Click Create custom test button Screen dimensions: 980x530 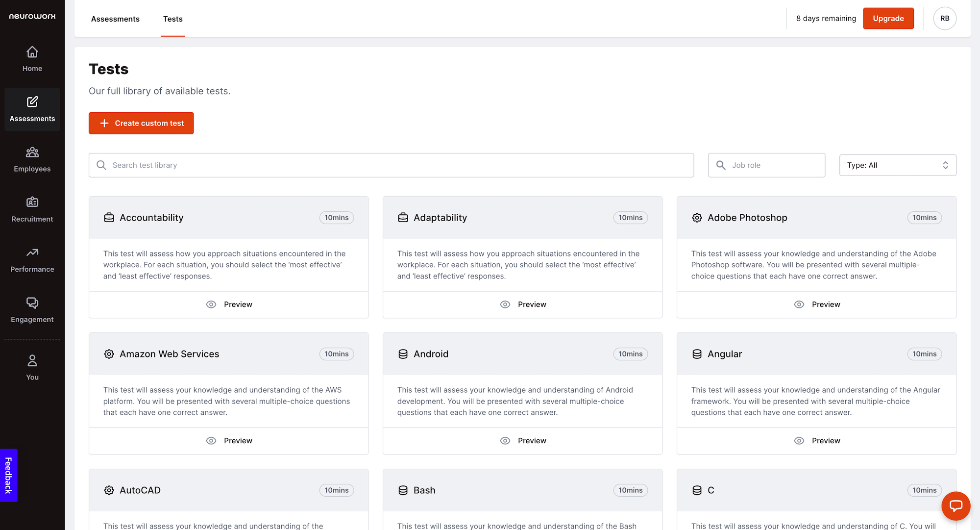point(141,123)
